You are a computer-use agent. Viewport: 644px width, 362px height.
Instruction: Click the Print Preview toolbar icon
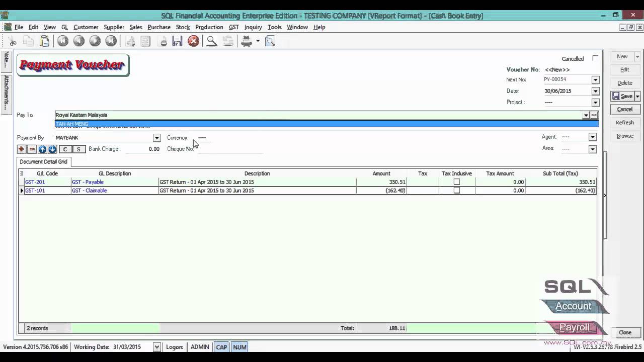tap(270, 41)
